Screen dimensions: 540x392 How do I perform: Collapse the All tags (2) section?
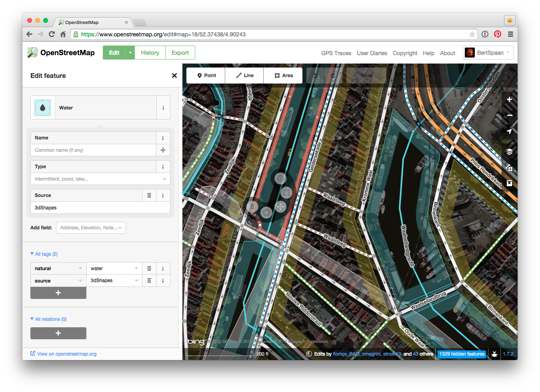click(x=44, y=254)
